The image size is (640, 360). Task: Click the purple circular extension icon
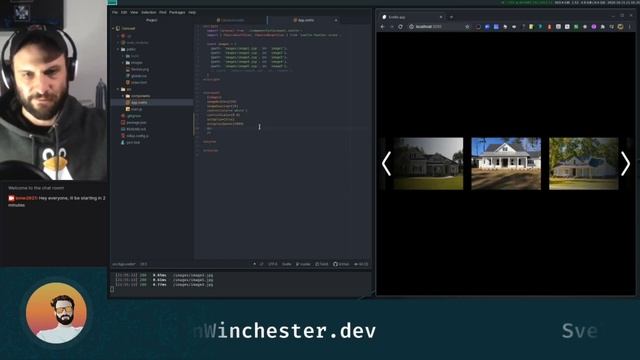coord(594,27)
